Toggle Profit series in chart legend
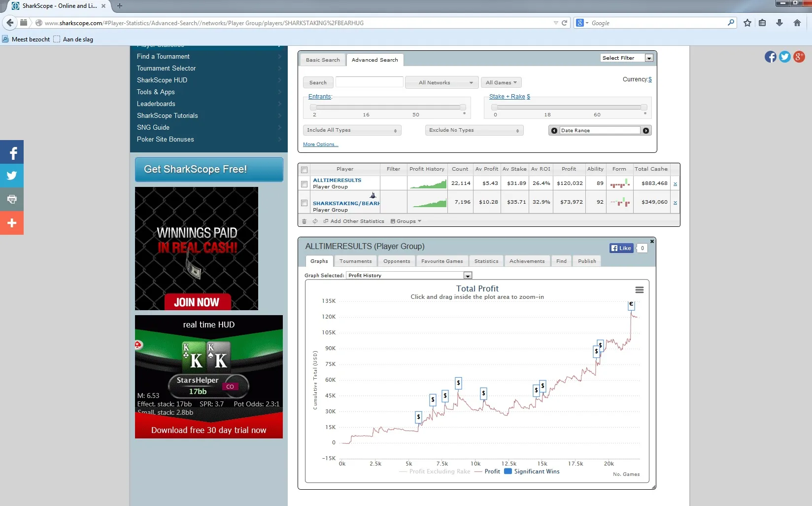 pyautogui.click(x=487, y=471)
